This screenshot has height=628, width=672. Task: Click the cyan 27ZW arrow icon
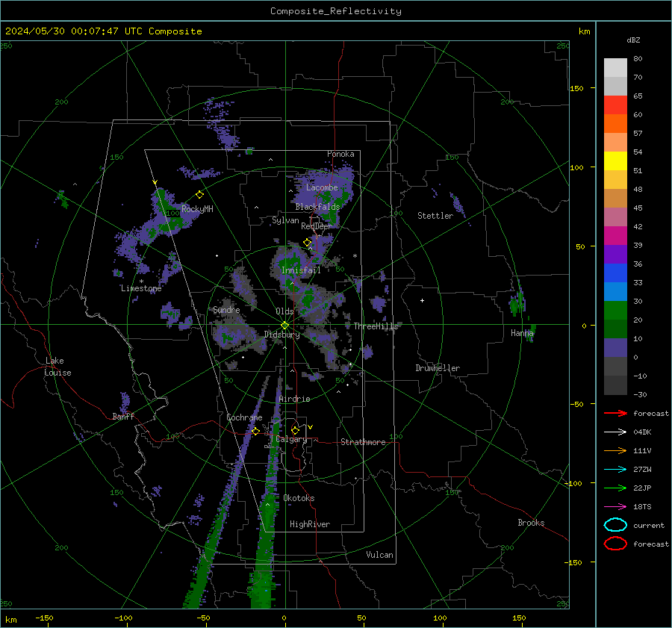coord(615,470)
